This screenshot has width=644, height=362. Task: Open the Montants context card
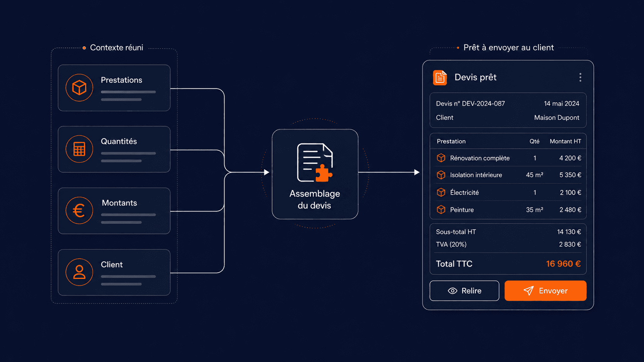click(x=114, y=211)
